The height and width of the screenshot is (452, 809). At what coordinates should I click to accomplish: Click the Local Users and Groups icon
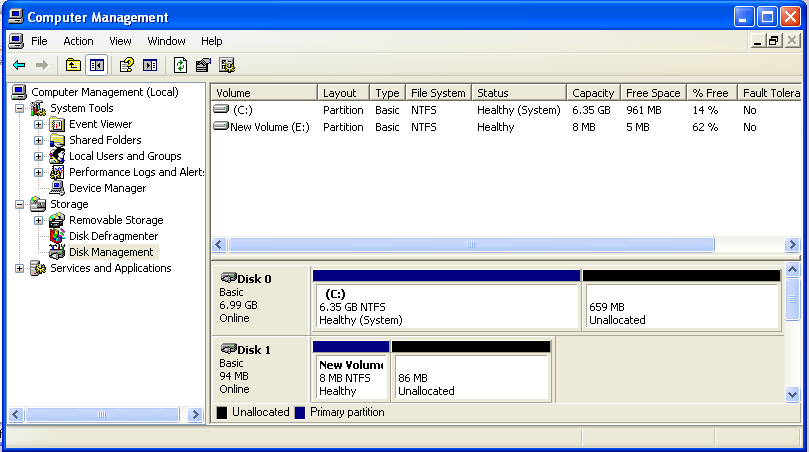(x=57, y=156)
